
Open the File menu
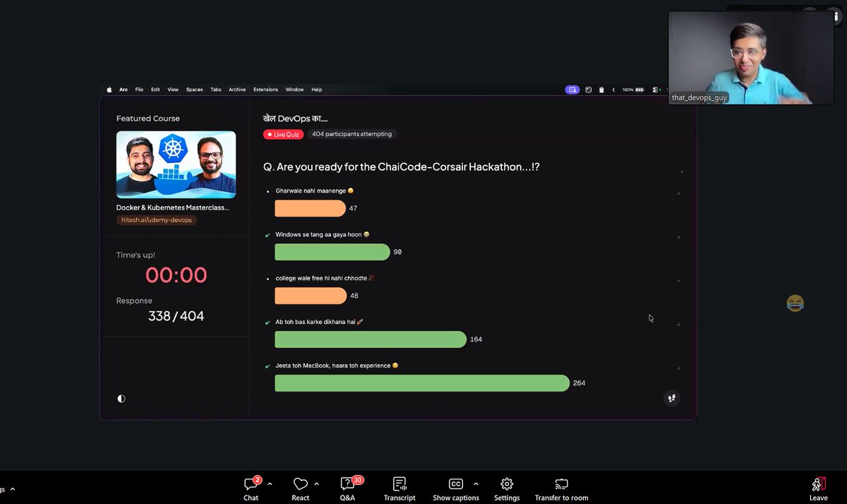pos(139,90)
